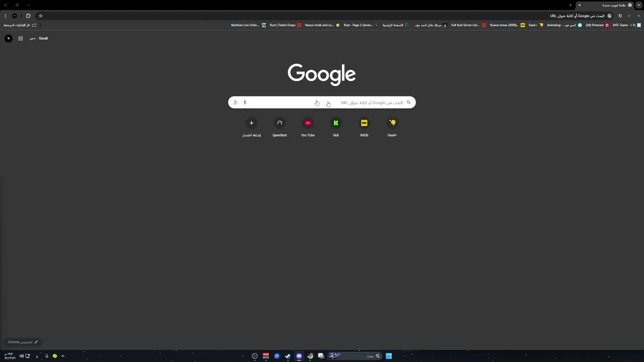The width and height of the screenshot is (644, 362).
Task: Start Search by image with Lens icon
Action: [235, 103]
